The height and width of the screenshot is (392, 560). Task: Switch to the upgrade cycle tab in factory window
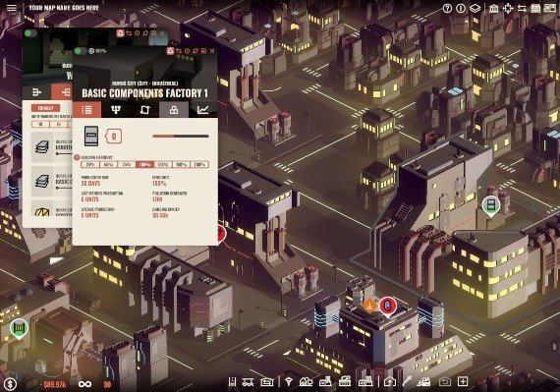click(x=144, y=110)
